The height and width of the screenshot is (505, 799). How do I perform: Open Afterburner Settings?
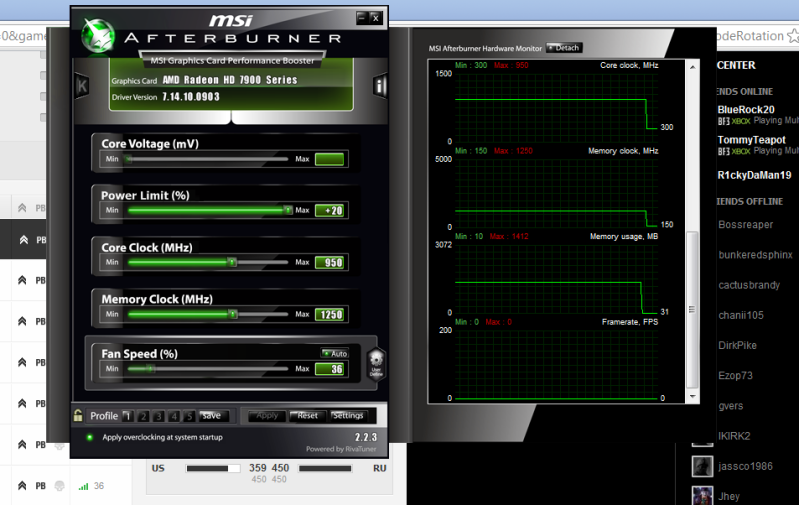348,416
